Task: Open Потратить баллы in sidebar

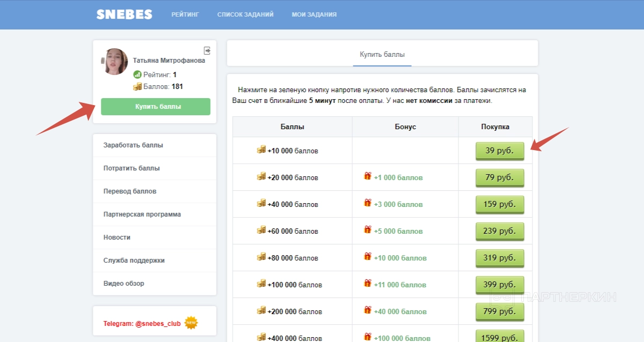Action: point(154,168)
